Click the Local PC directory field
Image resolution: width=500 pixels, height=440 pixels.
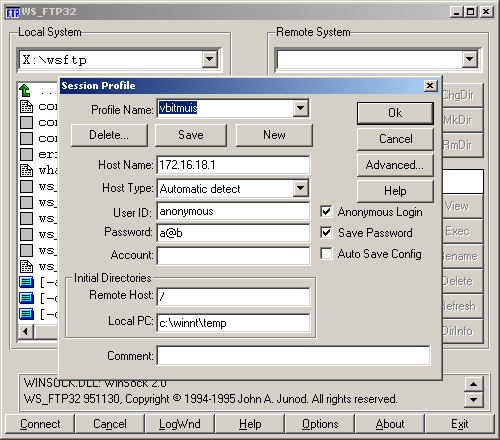[x=233, y=323]
